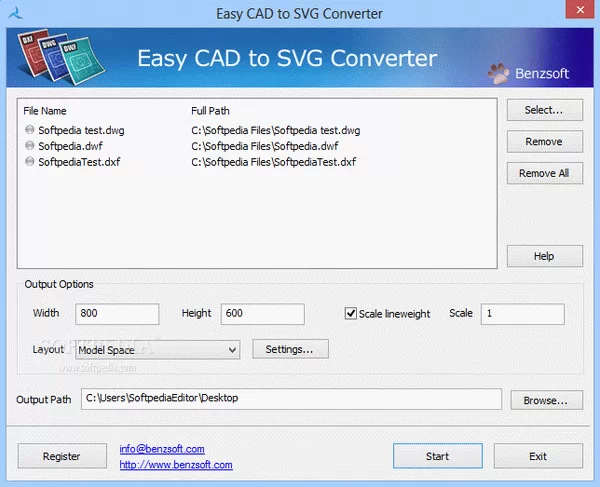
Task: Open Help
Action: pyautogui.click(x=545, y=256)
